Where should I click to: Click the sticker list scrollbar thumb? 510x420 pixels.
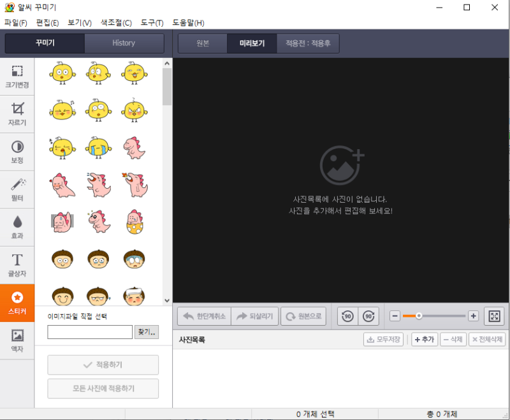pos(167,87)
